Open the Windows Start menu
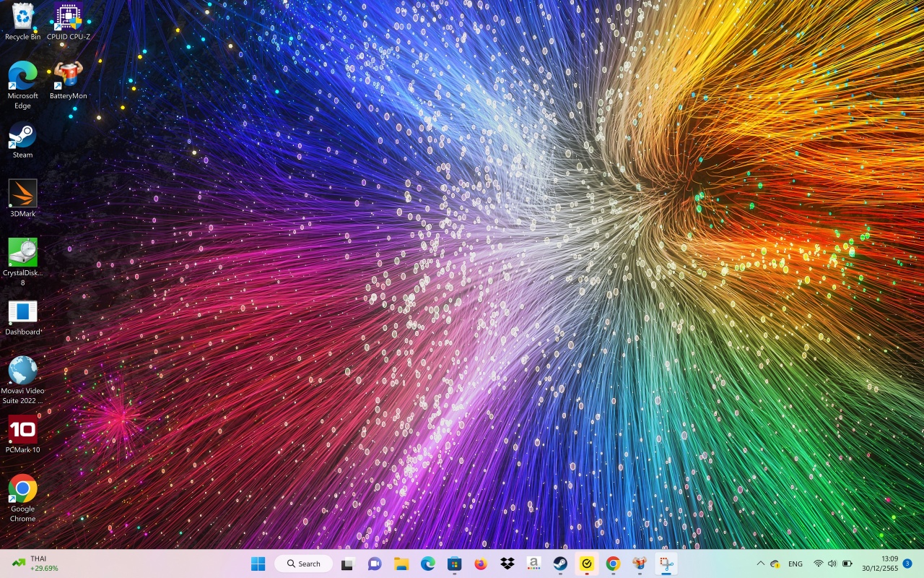Screen dimensions: 924x578 click(x=258, y=564)
